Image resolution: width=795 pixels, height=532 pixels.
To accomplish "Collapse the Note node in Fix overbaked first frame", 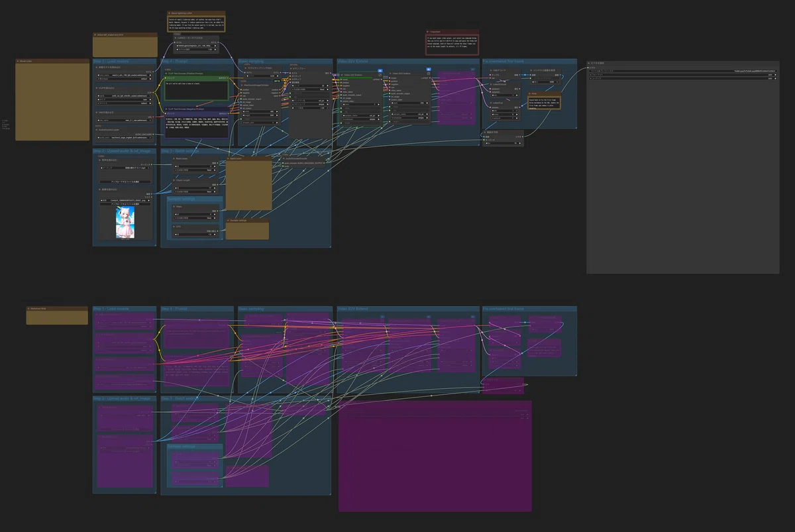I will click(x=530, y=93).
